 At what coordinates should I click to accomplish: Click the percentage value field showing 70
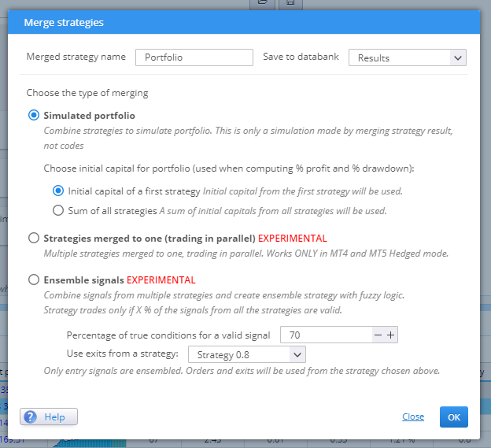(327, 335)
